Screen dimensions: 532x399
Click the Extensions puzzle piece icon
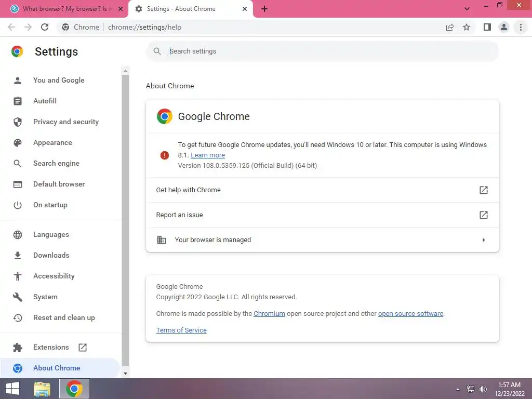point(18,348)
